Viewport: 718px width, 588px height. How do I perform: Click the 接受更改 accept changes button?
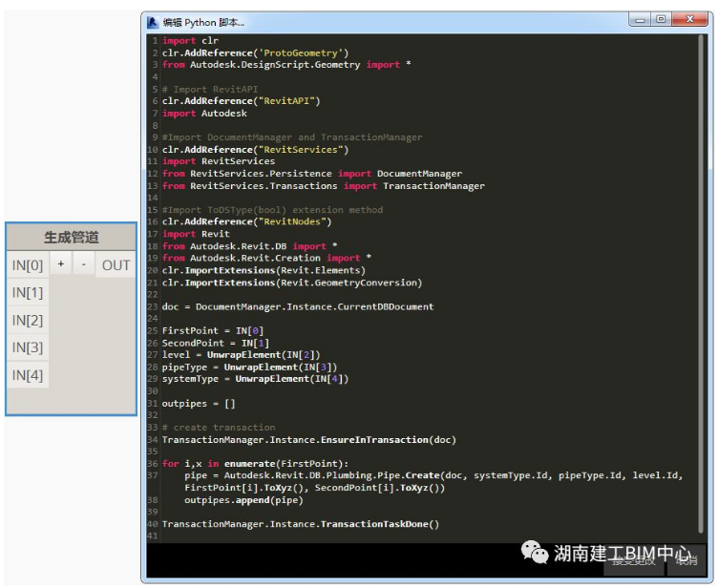634,560
